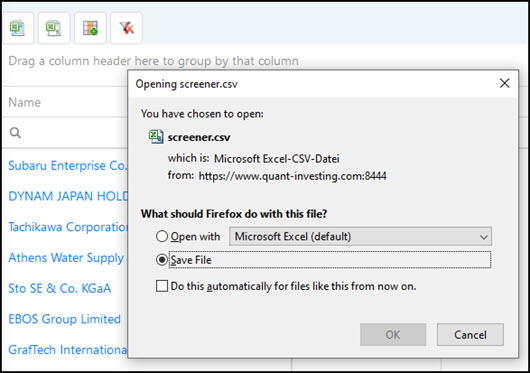Close the Opening screener.csv dialog
530x373 pixels.
pos(504,83)
